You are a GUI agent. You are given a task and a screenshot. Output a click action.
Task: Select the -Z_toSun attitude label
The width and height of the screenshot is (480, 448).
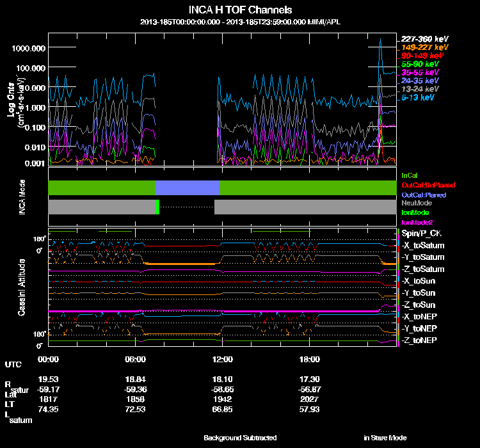pos(419,305)
